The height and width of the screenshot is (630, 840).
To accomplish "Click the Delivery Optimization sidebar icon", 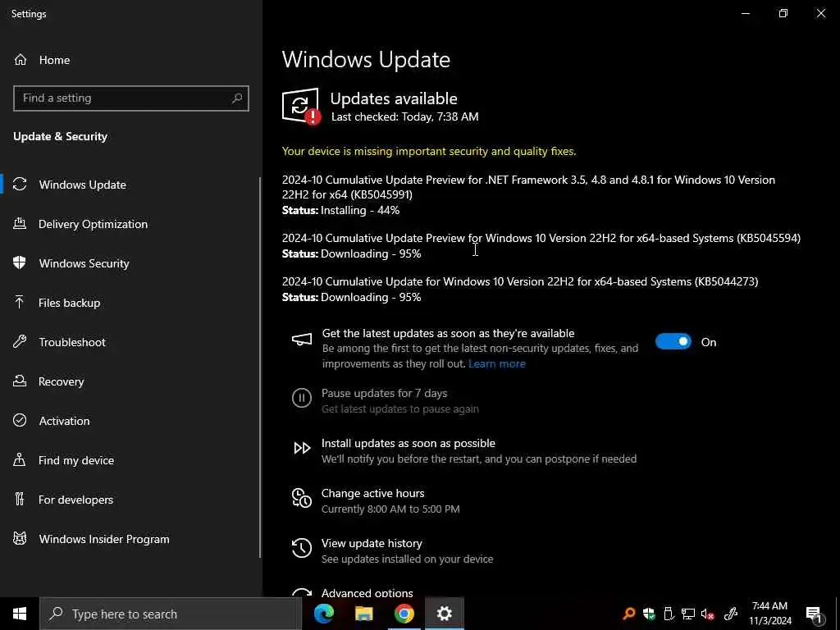I will pyautogui.click(x=20, y=223).
